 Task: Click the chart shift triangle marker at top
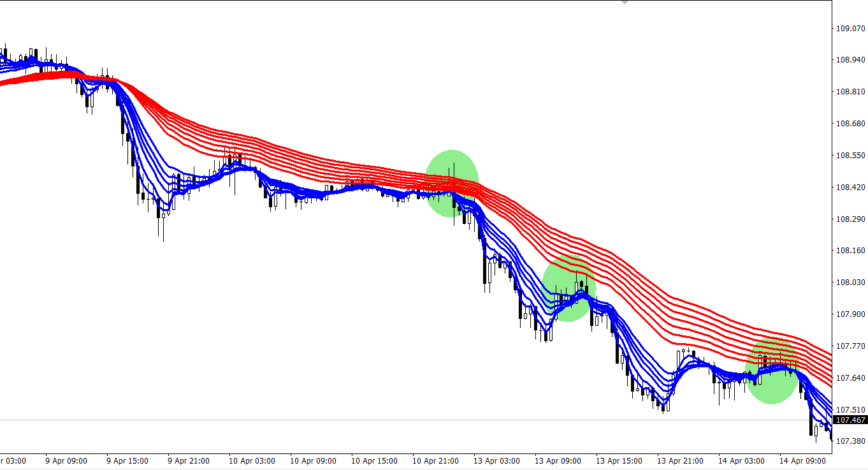click(625, 3)
